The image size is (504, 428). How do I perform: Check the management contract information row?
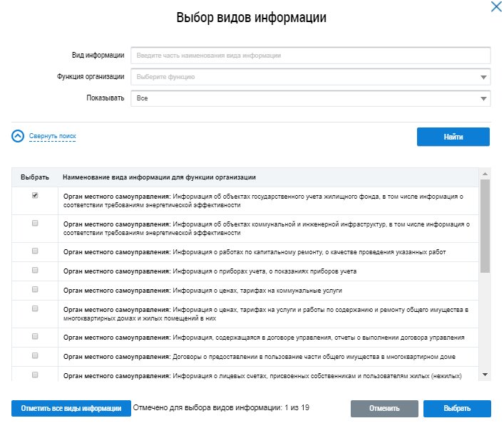35,336
